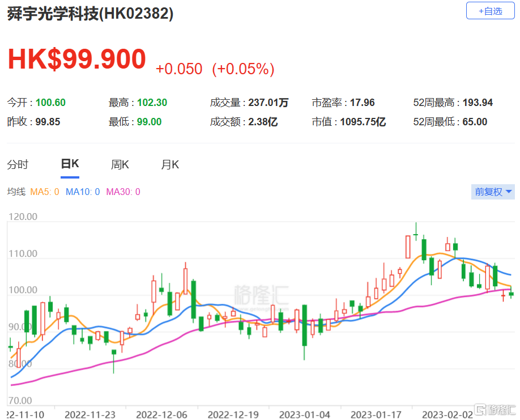Image resolution: width=520 pixels, height=420 pixels.
Task: Click the 最低 value 99.00
Action: [149, 122]
